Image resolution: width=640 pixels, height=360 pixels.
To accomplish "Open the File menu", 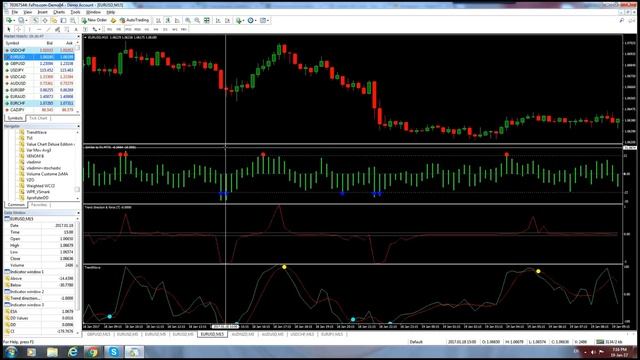I will (15, 12).
